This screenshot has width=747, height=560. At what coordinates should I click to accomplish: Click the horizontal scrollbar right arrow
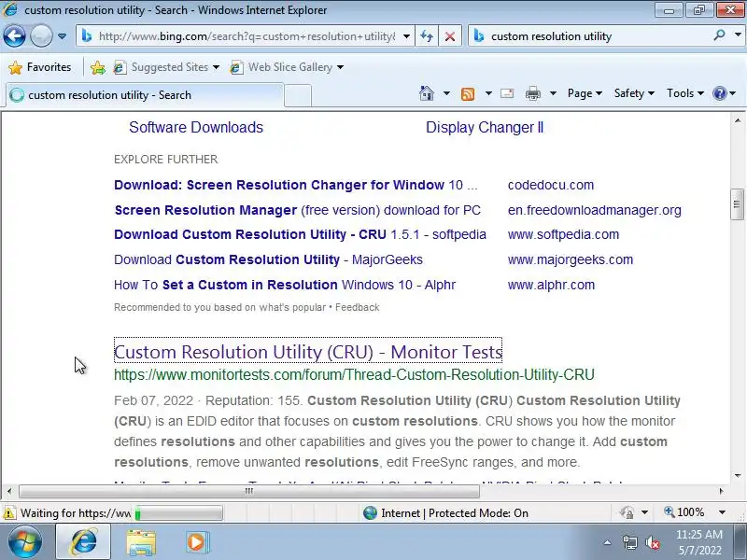[x=721, y=491]
